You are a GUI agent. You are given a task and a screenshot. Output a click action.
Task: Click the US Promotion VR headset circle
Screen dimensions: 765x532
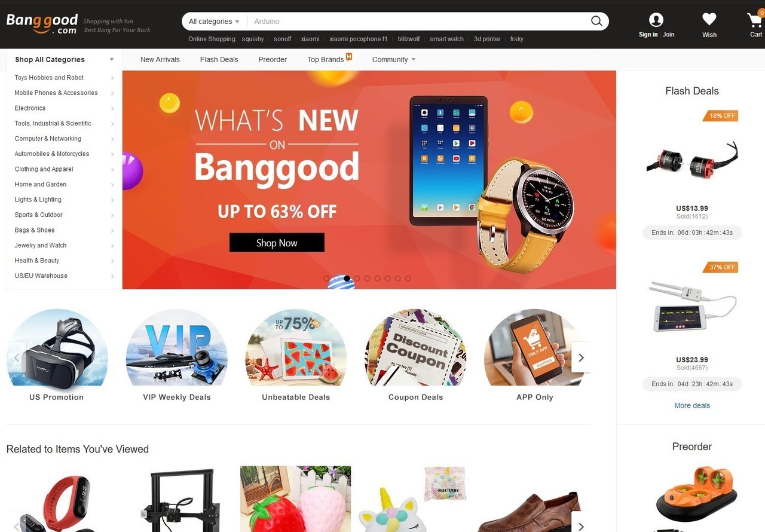click(57, 347)
